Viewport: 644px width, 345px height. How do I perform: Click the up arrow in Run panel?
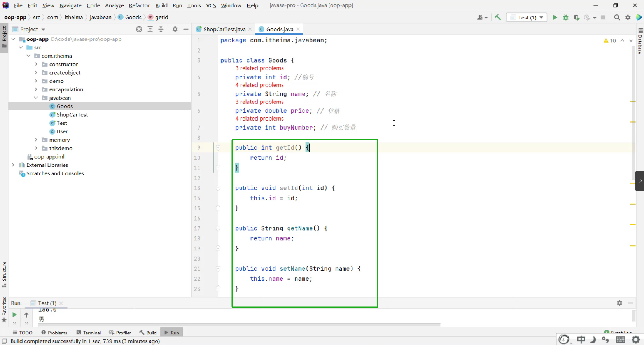(x=26, y=315)
